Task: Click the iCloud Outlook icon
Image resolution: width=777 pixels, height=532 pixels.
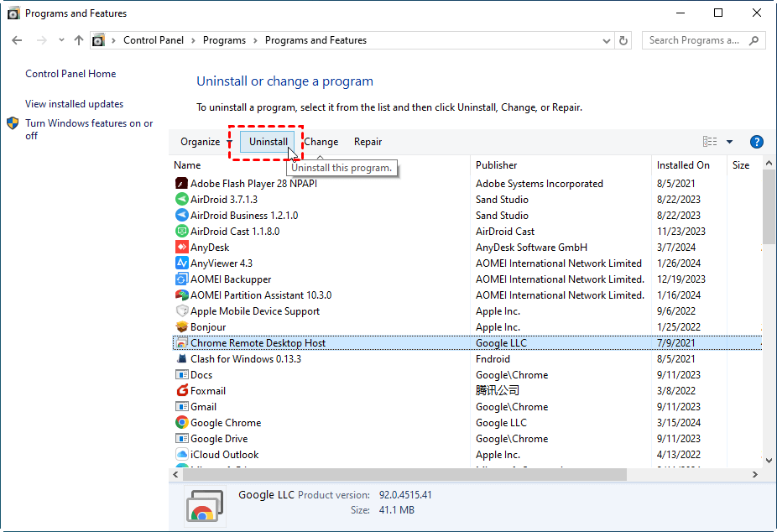Action: [x=181, y=455]
